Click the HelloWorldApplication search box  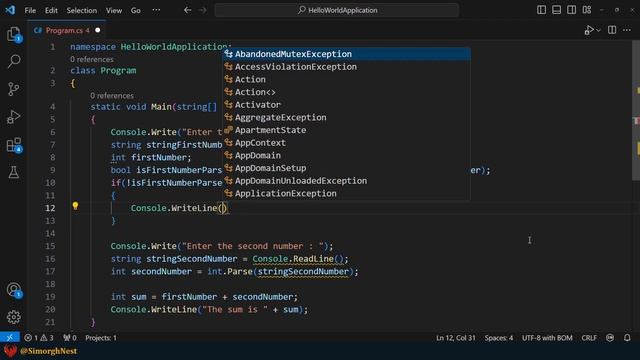point(337,10)
